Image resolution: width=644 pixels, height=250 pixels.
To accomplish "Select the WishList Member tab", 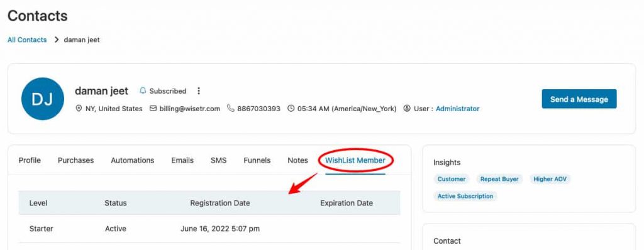I will [x=355, y=161].
